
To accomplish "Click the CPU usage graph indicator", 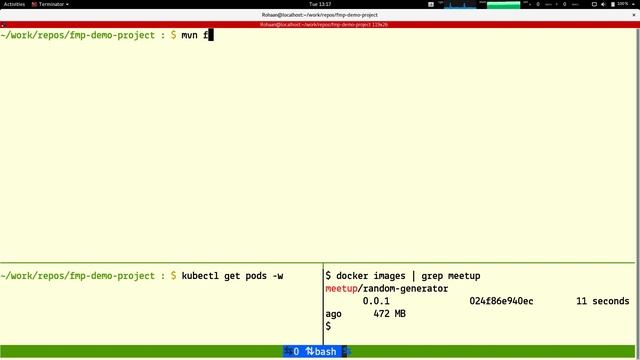I will point(460,4).
